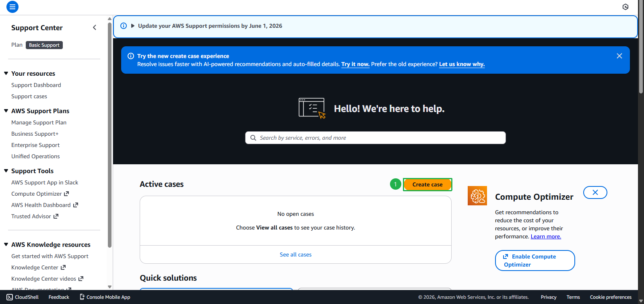Collapse the Support Tools section
This screenshot has width=644, height=304.
coord(6,171)
